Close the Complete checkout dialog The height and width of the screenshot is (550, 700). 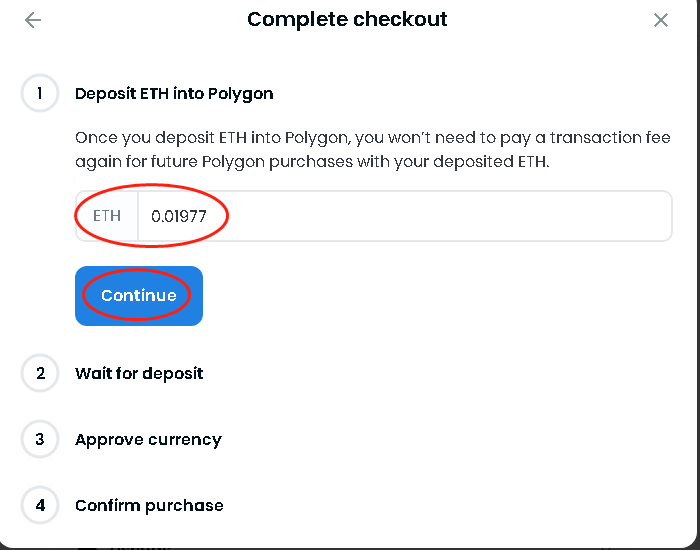(x=661, y=20)
